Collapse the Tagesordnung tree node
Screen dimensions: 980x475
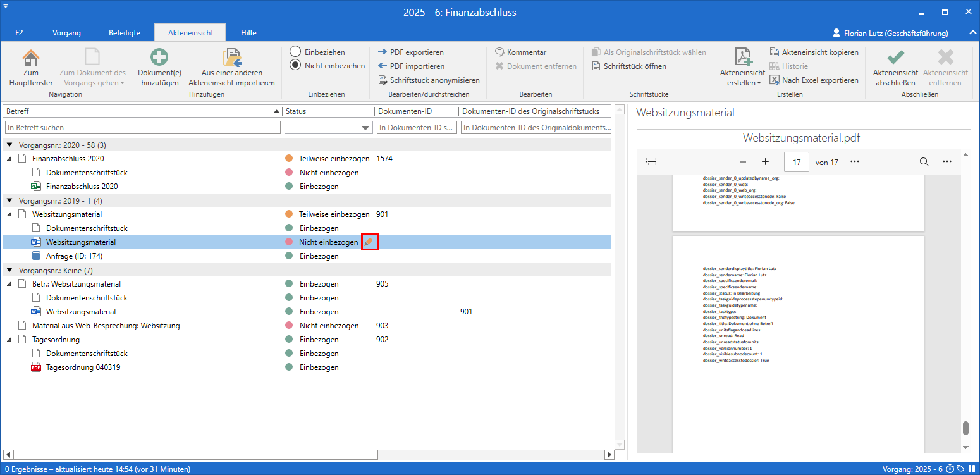click(x=9, y=340)
